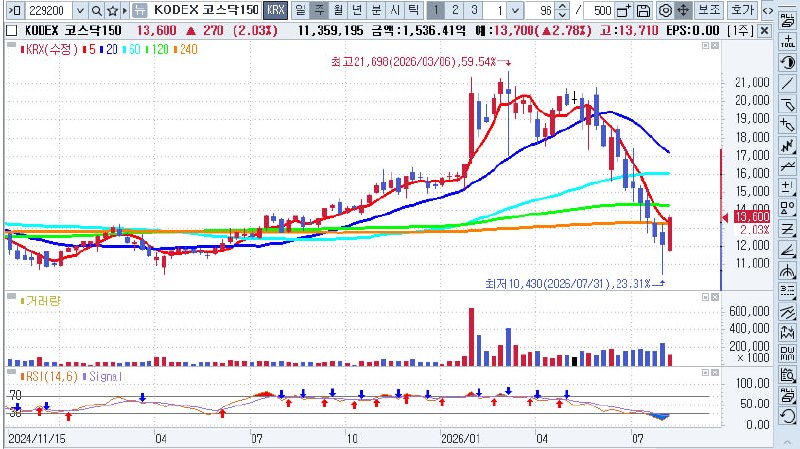This screenshot has height=449, width=800.
Task: Switch chart to minute (분) period
Action: tap(376, 10)
